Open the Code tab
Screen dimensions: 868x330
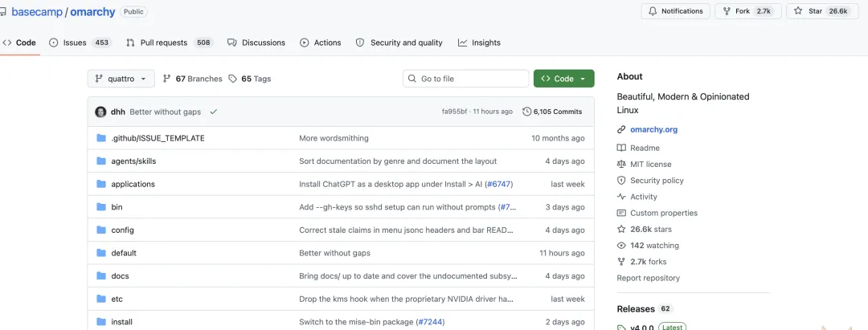click(19, 43)
